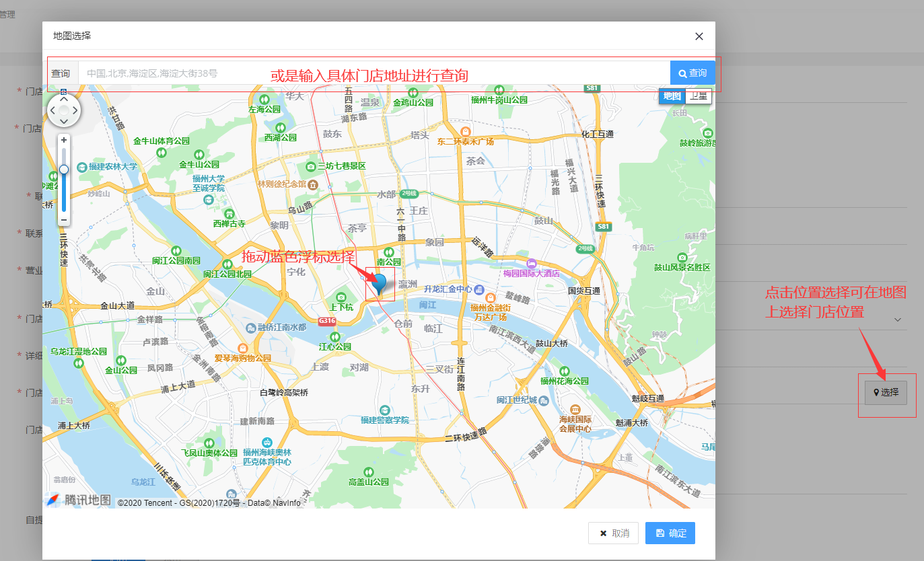This screenshot has width=924, height=561.
Task: Click the 闽江世纪城 building icon
Action: [544, 400]
